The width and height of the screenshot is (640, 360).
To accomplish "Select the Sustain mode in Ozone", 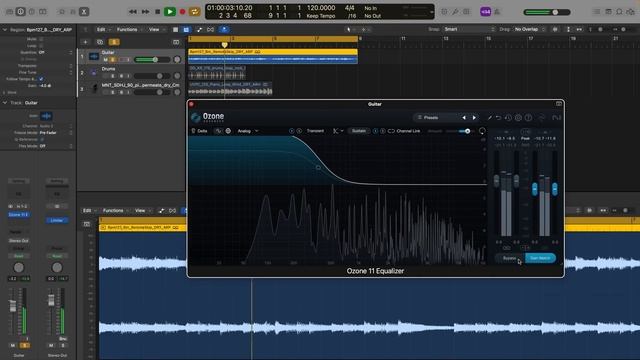I will [359, 131].
